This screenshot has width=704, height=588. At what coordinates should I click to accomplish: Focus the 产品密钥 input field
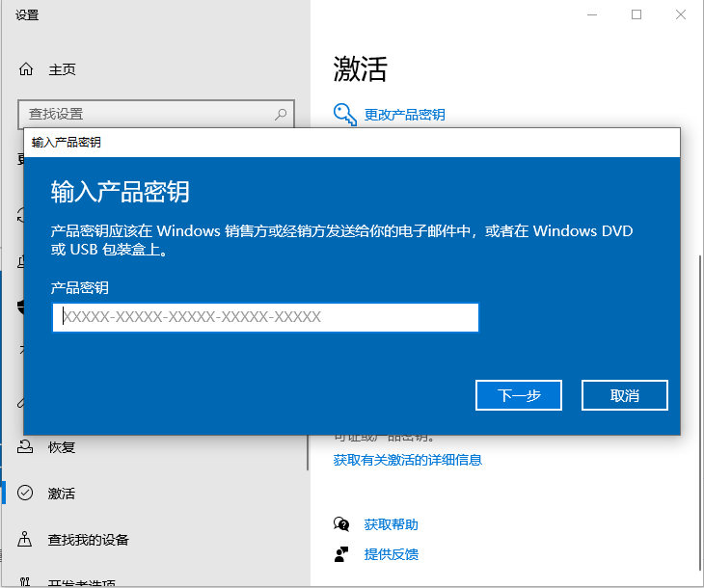click(265, 317)
